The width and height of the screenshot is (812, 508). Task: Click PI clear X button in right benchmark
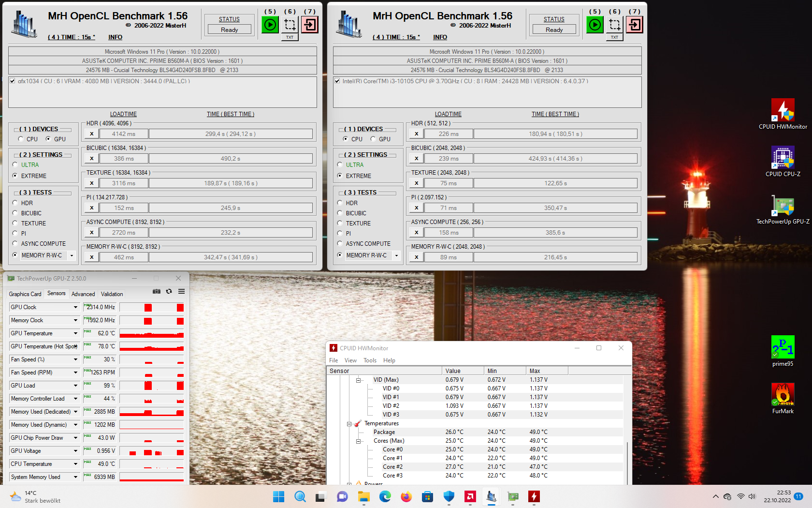tap(416, 208)
